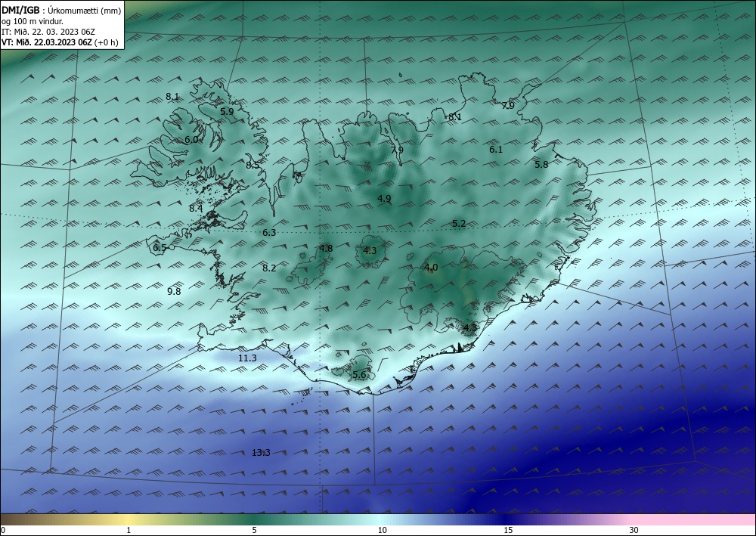The height and width of the screenshot is (536, 756).
Task: Click the 5.2 value label
Action: tap(459, 224)
